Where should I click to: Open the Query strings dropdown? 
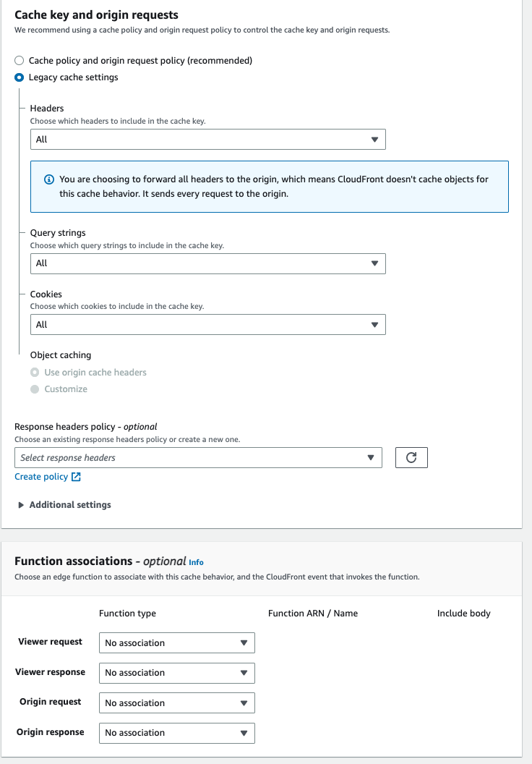click(208, 263)
